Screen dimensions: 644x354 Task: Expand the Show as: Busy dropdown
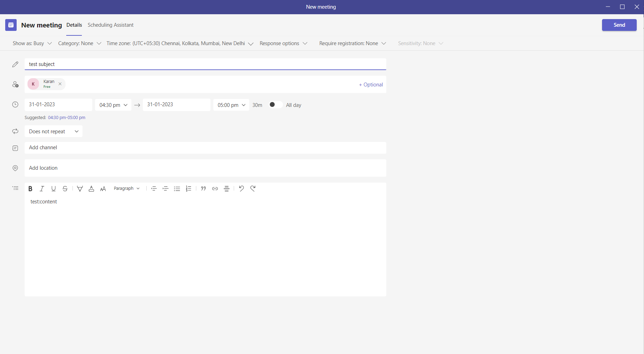(x=32, y=43)
